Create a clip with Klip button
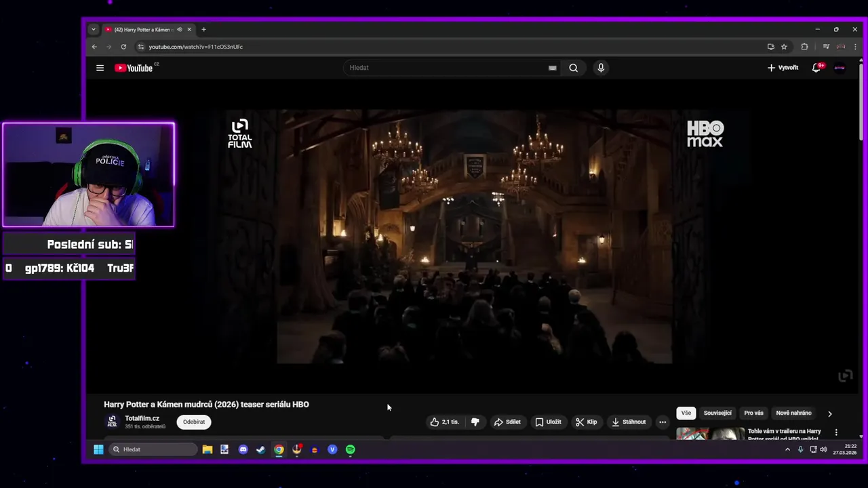The width and height of the screenshot is (868, 488). pyautogui.click(x=586, y=422)
